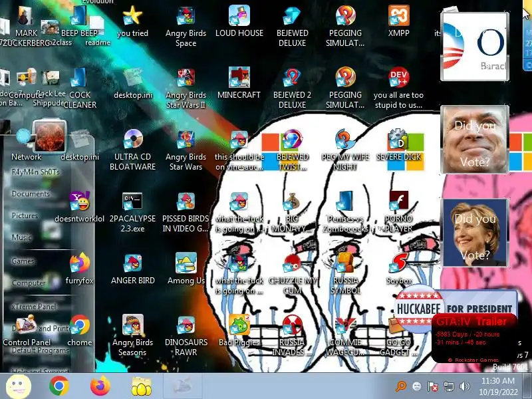The width and height of the screenshot is (532, 399).
Task: Launch the Among Us desktop icon
Action: point(186,263)
